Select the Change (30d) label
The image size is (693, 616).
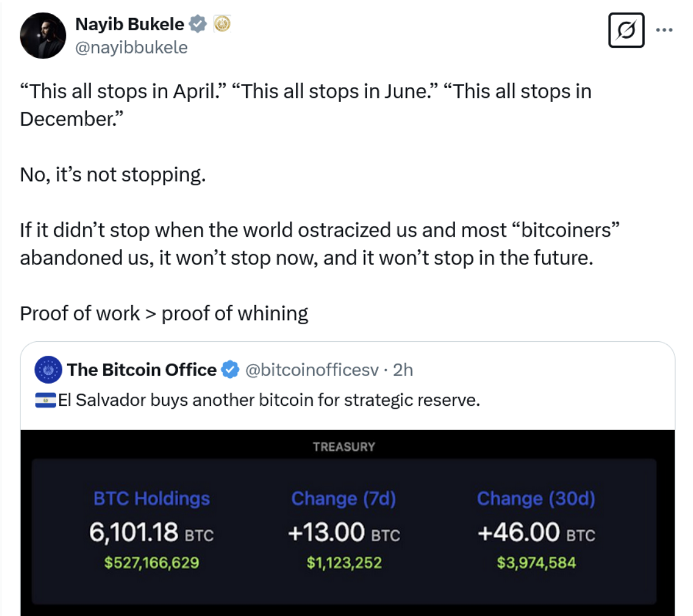click(x=535, y=498)
